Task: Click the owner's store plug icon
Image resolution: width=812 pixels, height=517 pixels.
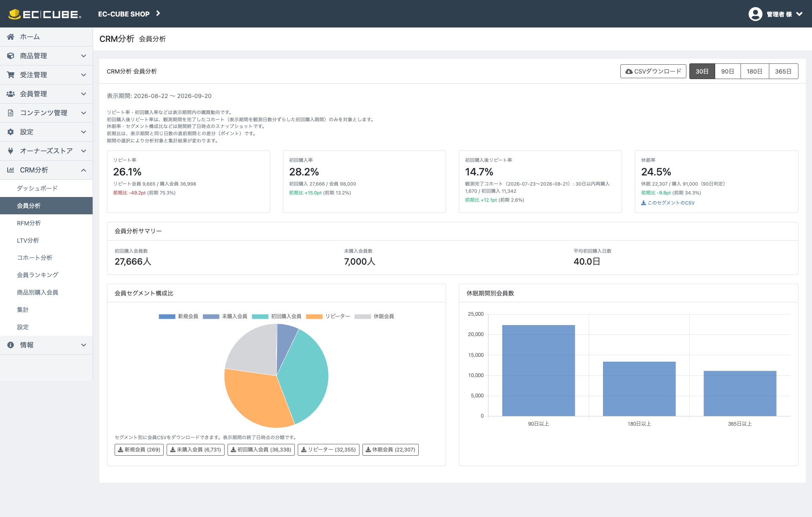Action: click(x=11, y=151)
